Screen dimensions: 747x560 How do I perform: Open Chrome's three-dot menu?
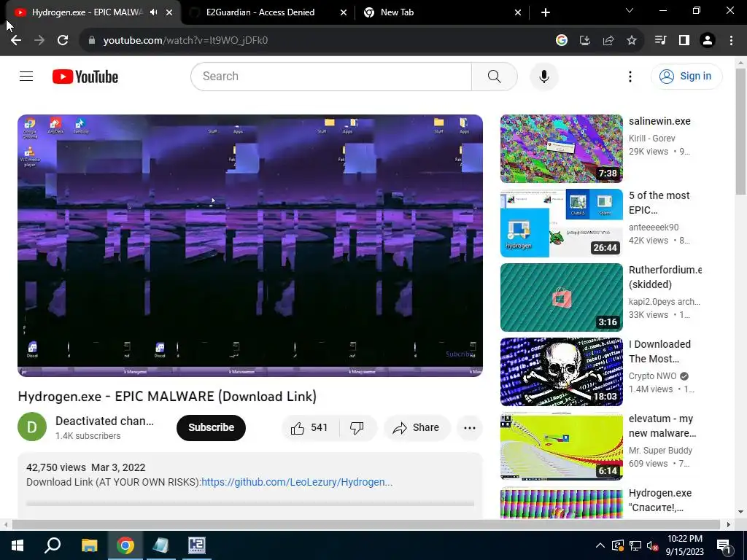[x=731, y=41]
